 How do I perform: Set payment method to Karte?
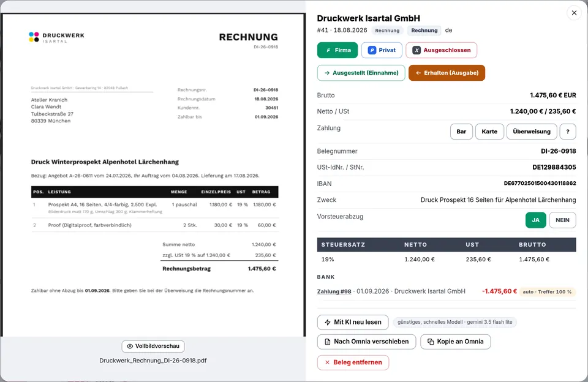(x=489, y=132)
